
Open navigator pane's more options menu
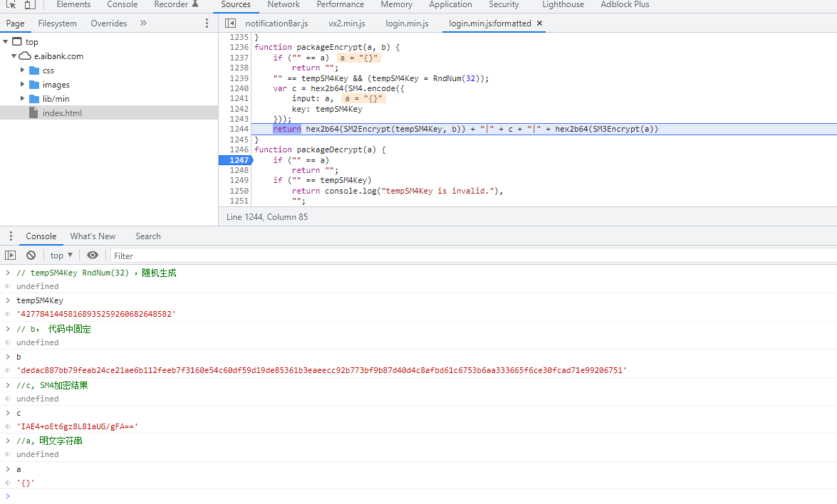[x=207, y=23]
